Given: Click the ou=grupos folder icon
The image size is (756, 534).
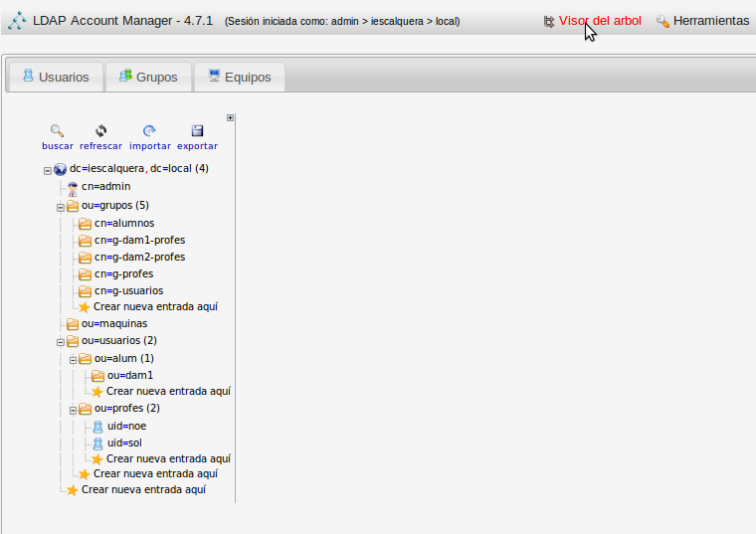Looking at the screenshot, I should 73,206.
